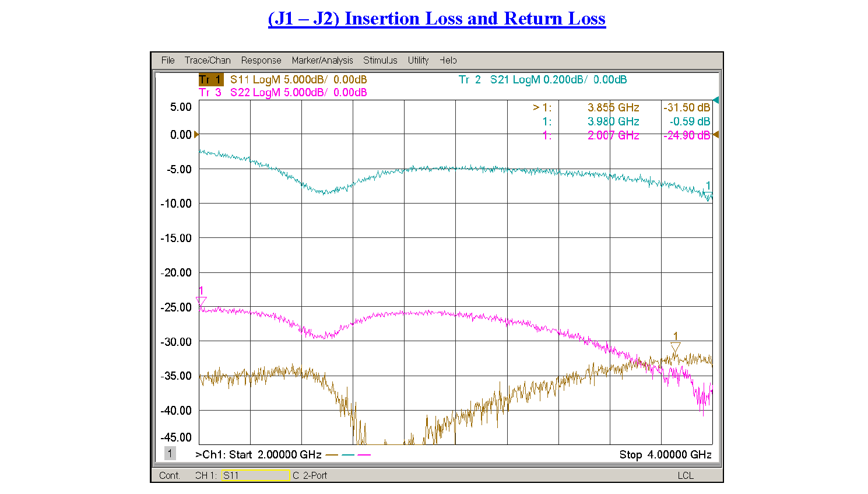
Task: Select the Tr 3 S22 trace label
Action: click(283, 93)
